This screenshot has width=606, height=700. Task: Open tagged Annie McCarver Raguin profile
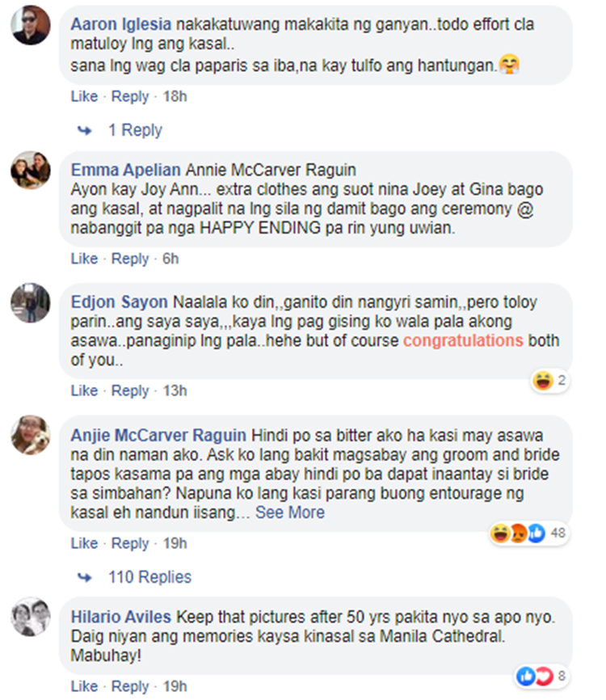[x=271, y=170]
